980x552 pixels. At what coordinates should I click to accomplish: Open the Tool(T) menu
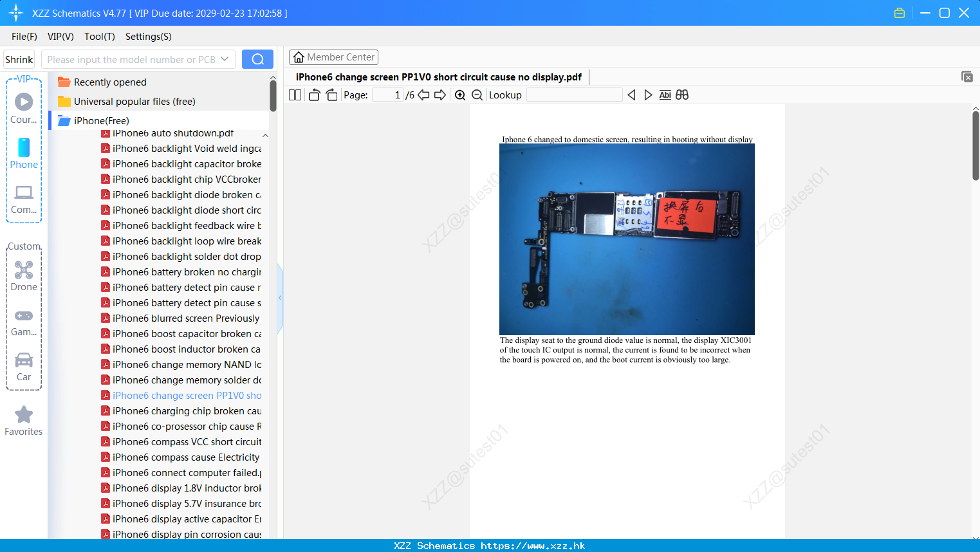pos(100,37)
